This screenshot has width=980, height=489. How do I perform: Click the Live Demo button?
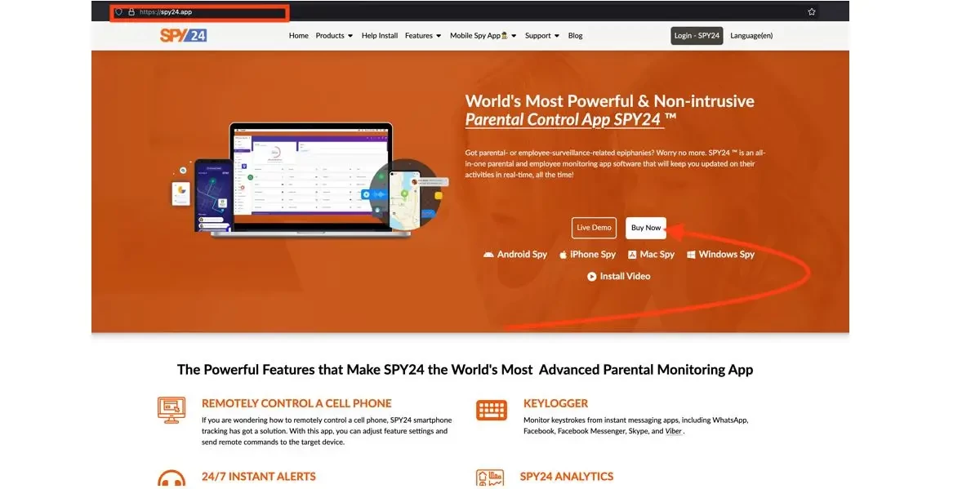(594, 228)
